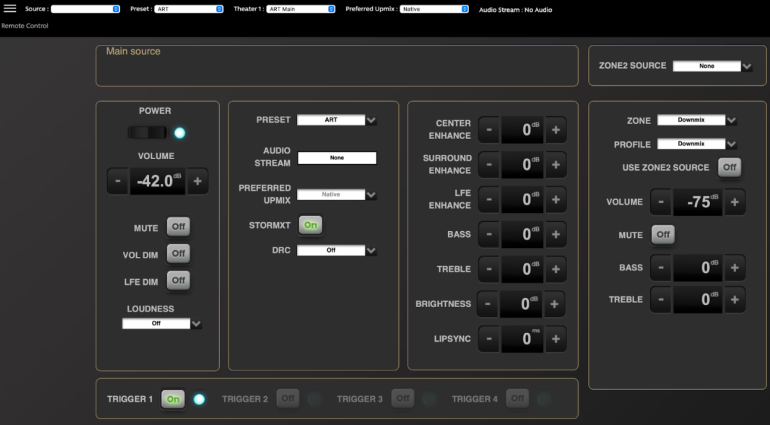Flip the Power slider switch

pos(147,133)
